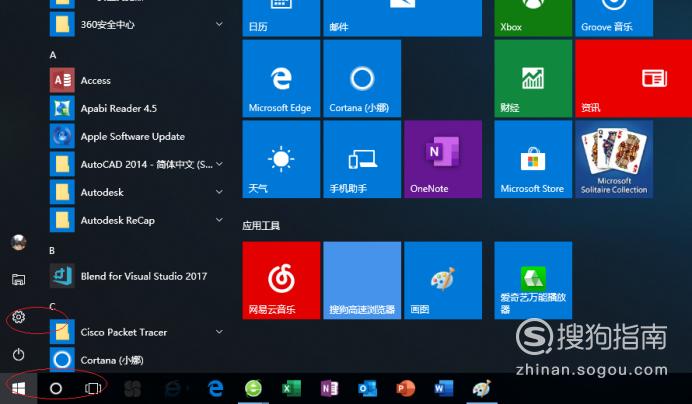Launch the 爱奇艺万能播放器 tile
Viewport: 692px width, 404px height.
coord(533,280)
